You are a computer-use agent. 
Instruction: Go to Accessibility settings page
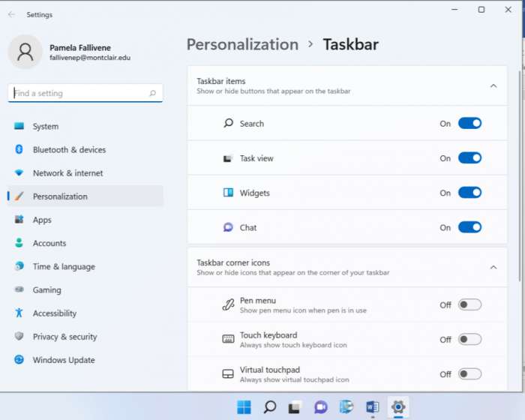(x=55, y=313)
